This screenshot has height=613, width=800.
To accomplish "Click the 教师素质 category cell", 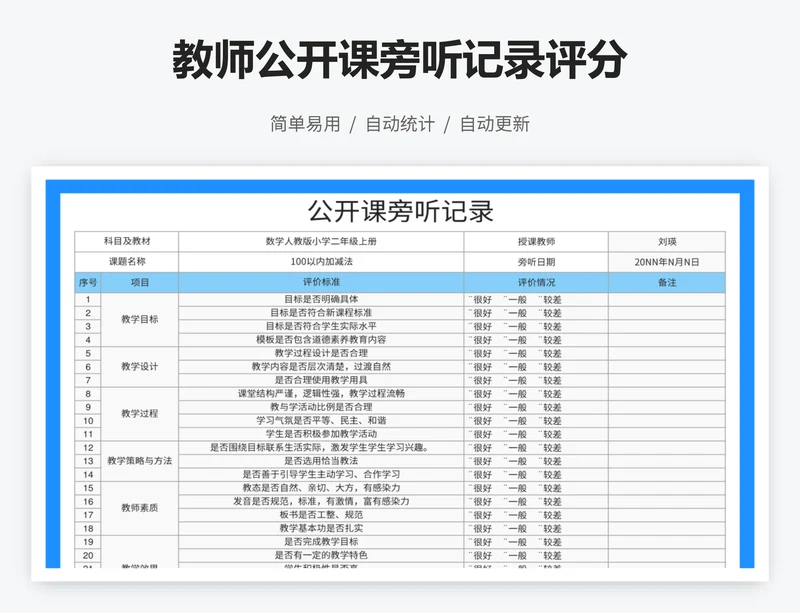I will click(x=140, y=508).
